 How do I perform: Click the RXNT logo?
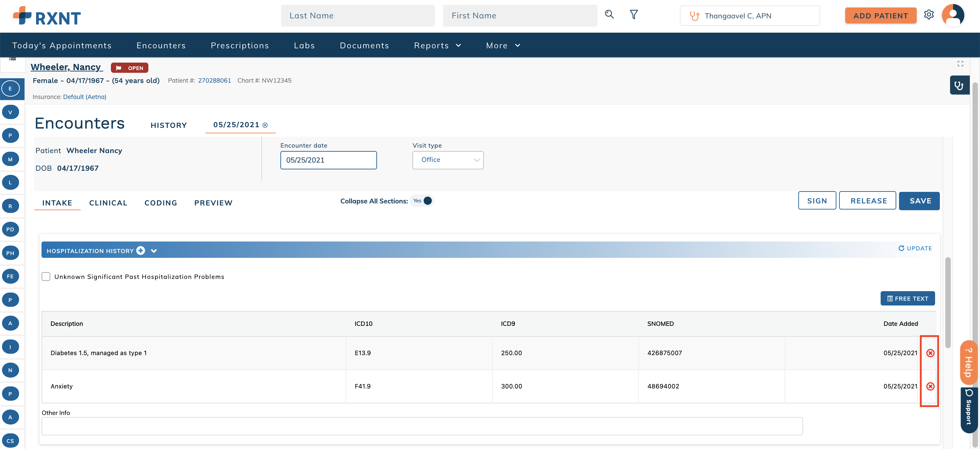tap(47, 16)
